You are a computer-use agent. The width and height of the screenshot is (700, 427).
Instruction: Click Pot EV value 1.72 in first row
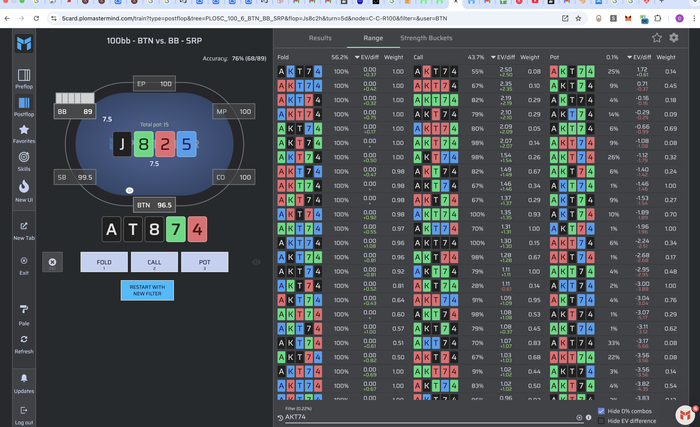642,69
